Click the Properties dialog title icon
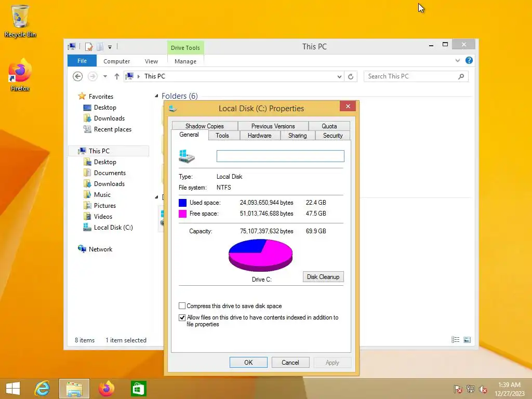The image size is (532, 399). pos(173,109)
